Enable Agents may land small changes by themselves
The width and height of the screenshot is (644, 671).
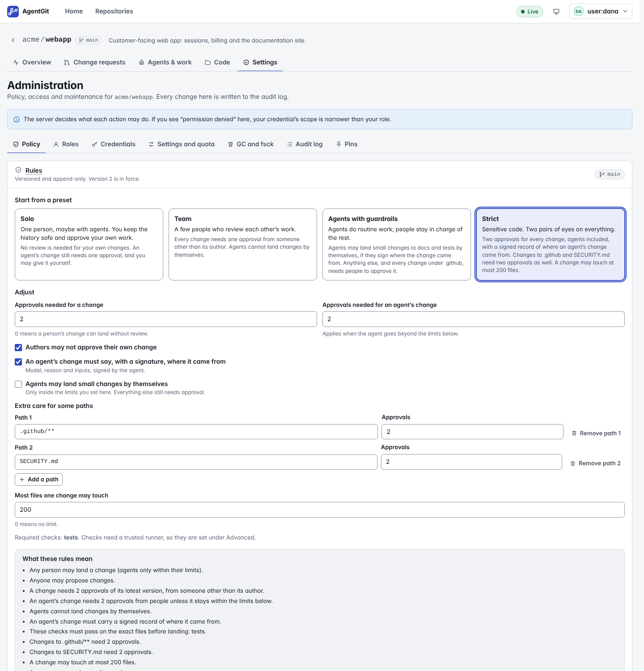(18, 384)
